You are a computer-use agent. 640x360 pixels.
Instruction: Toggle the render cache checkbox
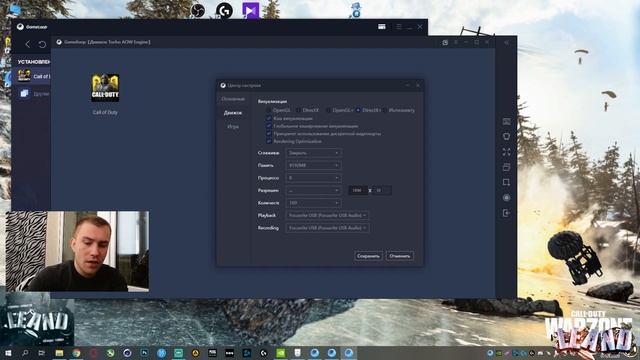(269, 118)
